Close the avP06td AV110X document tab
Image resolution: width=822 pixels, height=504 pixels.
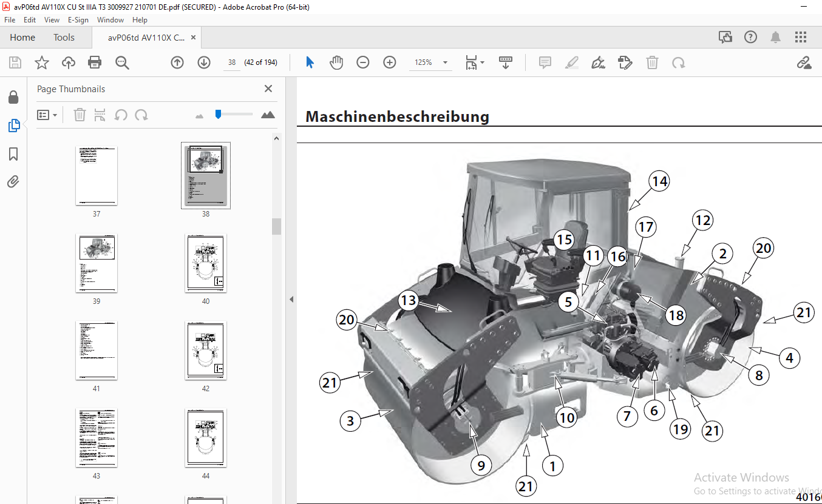point(193,38)
